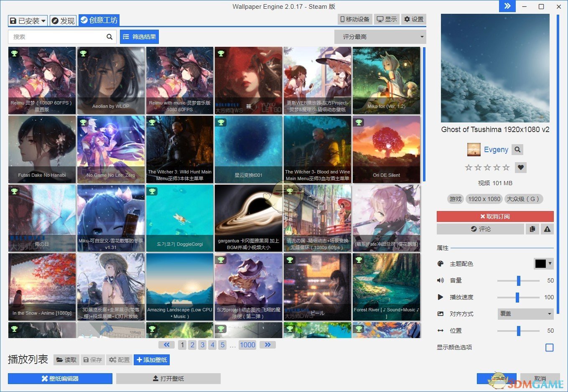The height and width of the screenshot is (392, 568).
Task: Click the image icon beside 对齐方式
Action: point(440,314)
